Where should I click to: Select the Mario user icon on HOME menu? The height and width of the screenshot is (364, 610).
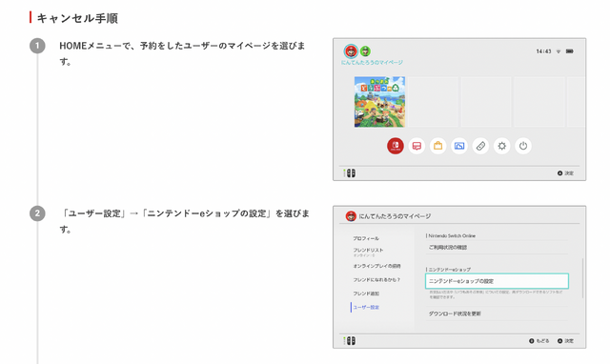point(351,51)
